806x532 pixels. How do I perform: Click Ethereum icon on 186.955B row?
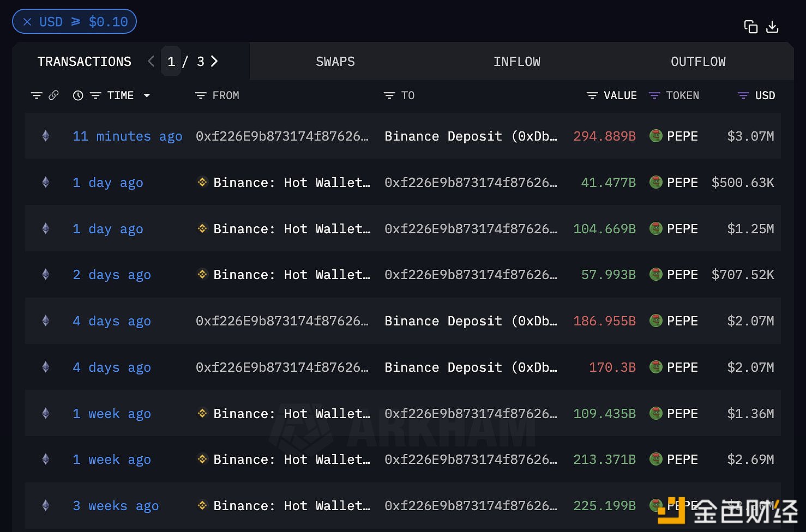46,321
